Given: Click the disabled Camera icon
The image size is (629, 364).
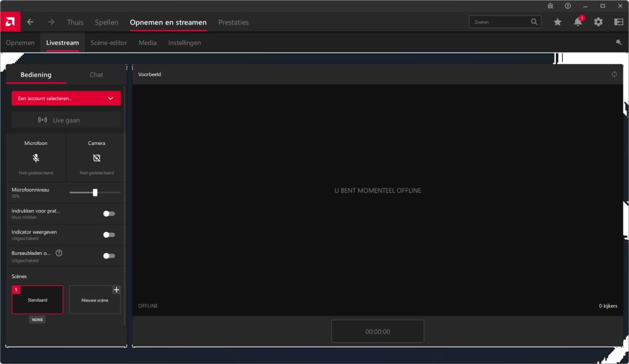Looking at the screenshot, I should pos(96,158).
